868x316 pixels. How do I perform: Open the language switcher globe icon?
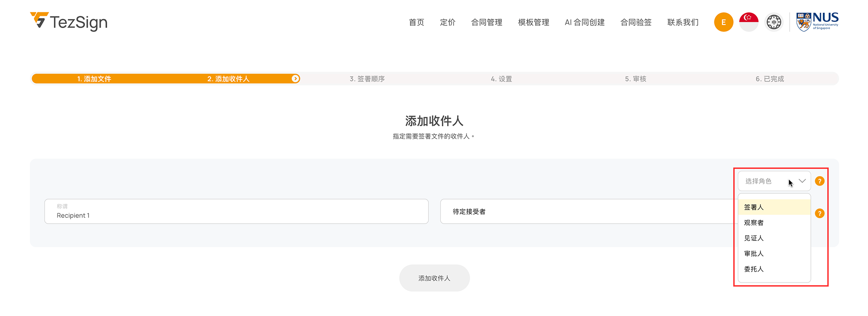click(774, 22)
